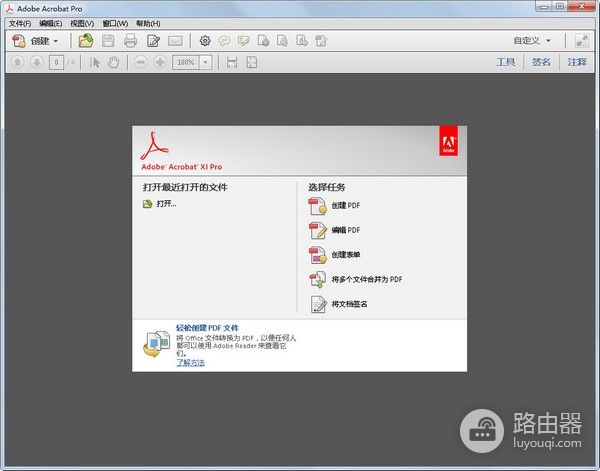
Task: Open the Customize (自定义) dropdown
Action: pyautogui.click(x=532, y=41)
